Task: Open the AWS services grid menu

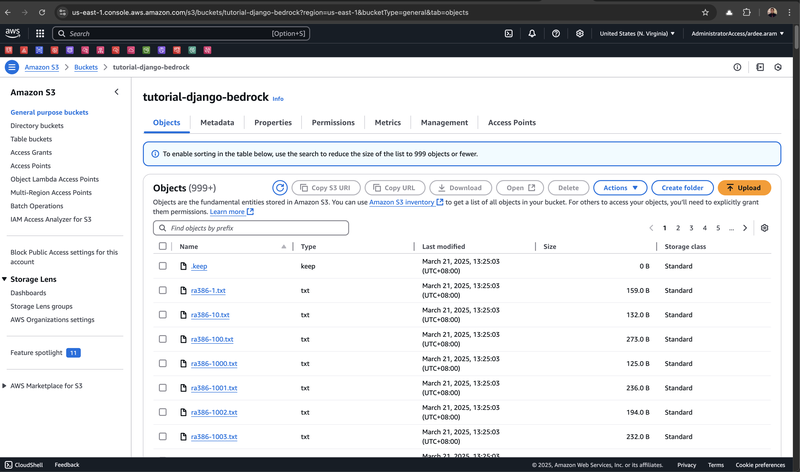Action: click(40, 34)
